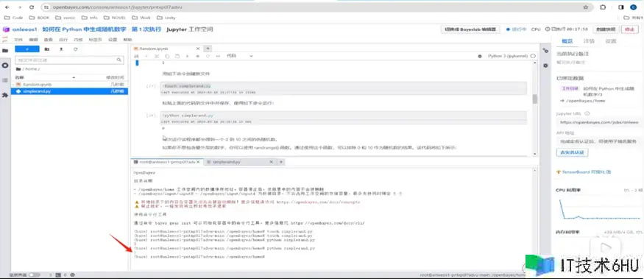
Task: Bookmark this page star icon
Action: 585,7
